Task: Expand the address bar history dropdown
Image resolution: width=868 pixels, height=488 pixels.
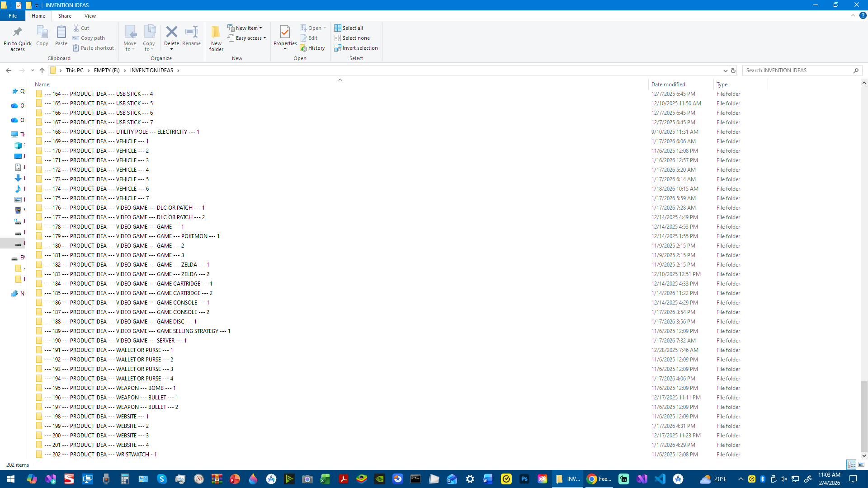Action: (725, 70)
